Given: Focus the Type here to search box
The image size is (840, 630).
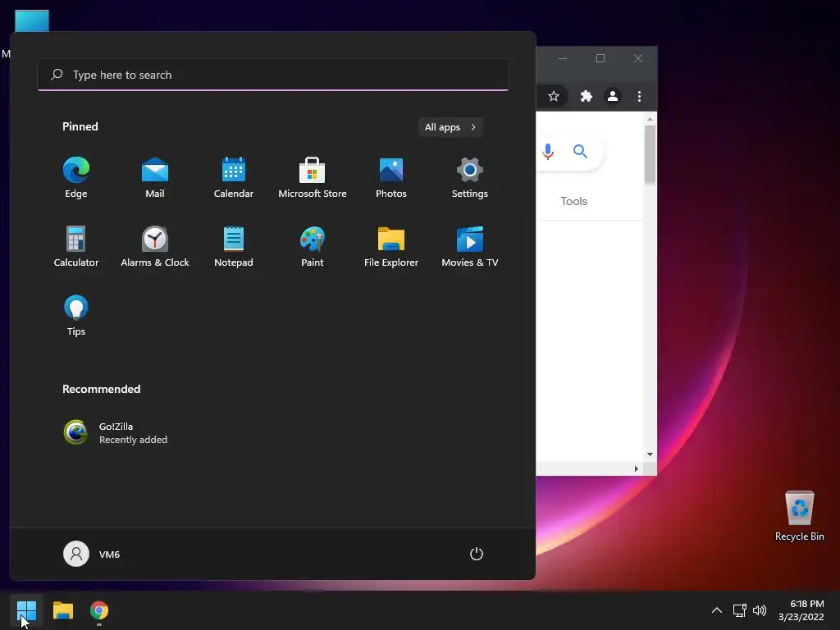Looking at the screenshot, I should click(273, 75).
